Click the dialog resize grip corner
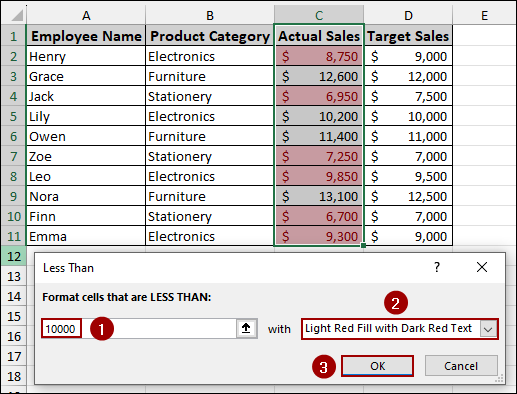Screen dimensions: 517x394 click(500, 379)
